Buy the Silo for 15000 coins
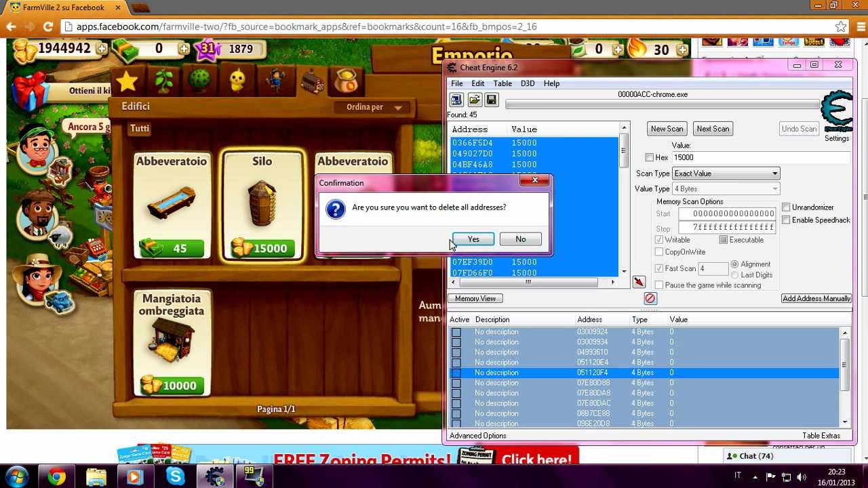Image resolution: width=868 pixels, height=488 pixels. click(x=262, y=249)
